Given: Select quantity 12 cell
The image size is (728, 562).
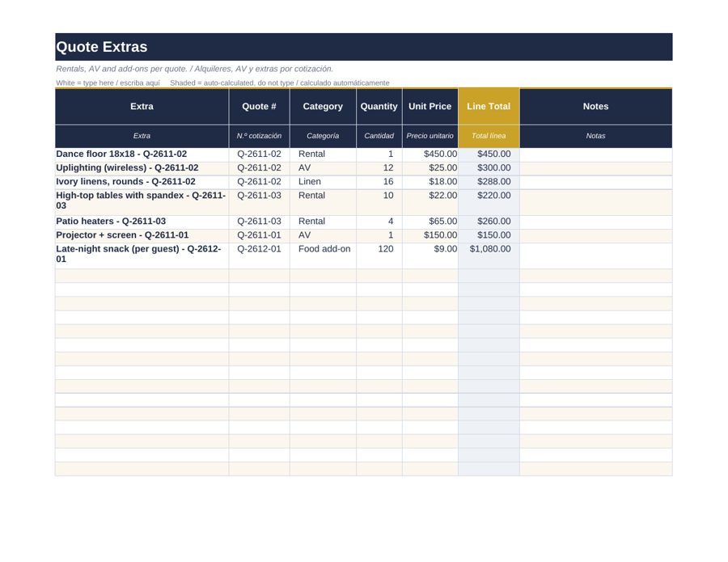Looking at the screenshot, I should [379, 168].
